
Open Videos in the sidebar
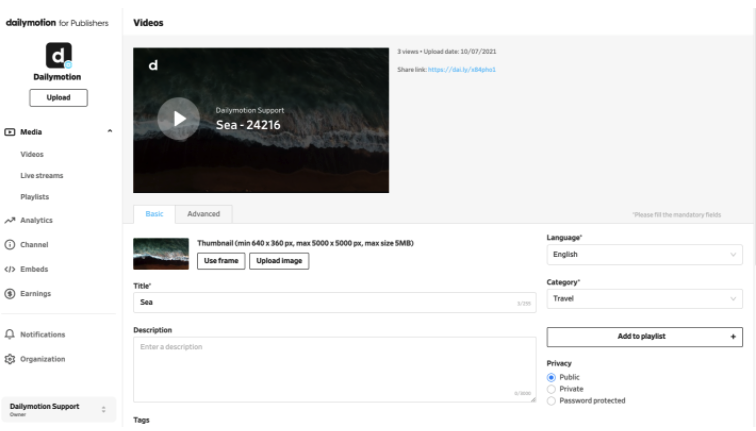[32, 154]
